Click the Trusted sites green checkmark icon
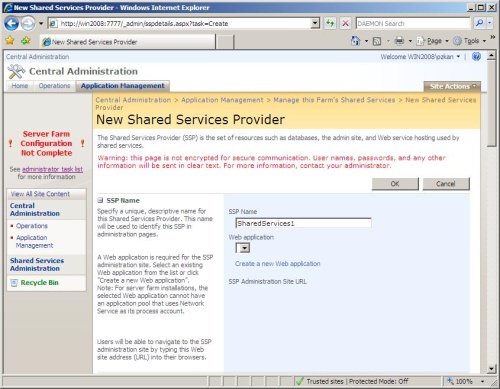500x389 pixels. 300,381
